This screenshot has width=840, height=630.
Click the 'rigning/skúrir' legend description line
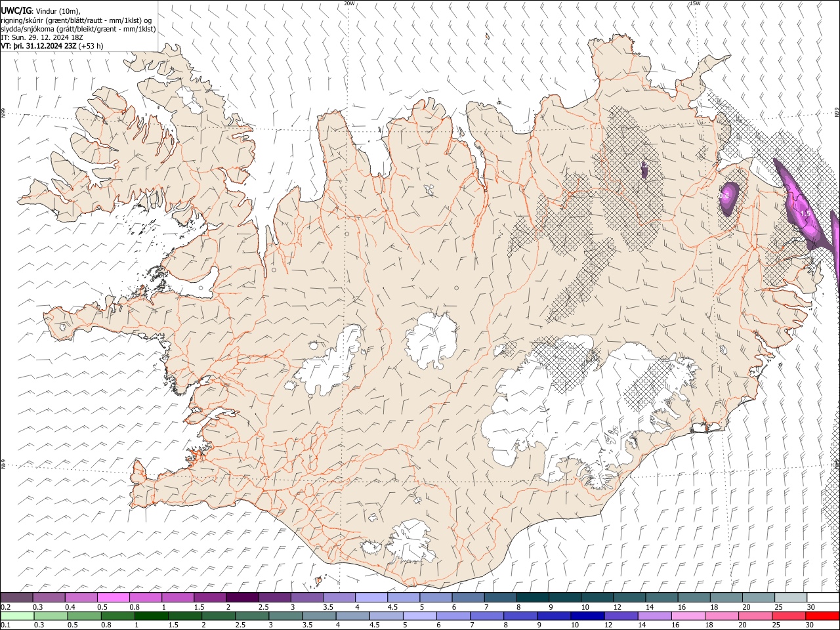point(77,20)
